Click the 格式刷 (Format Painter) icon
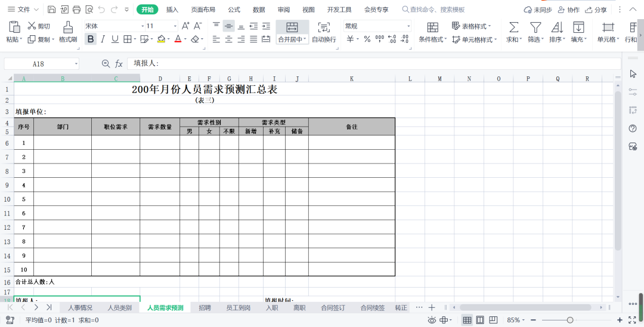644x327 pixels. click(x=68, y=27)
